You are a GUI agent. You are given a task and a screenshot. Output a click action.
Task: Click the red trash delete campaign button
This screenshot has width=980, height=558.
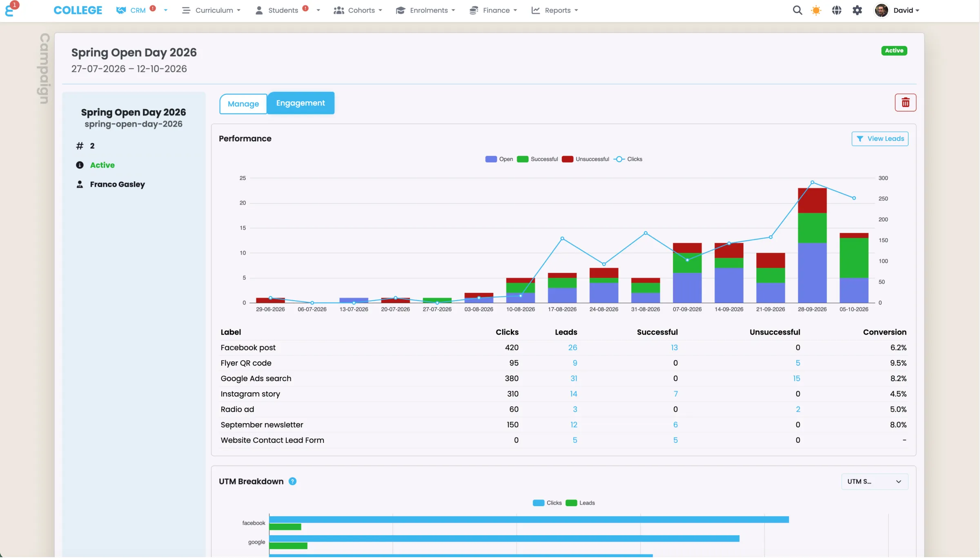coord(905,103)
